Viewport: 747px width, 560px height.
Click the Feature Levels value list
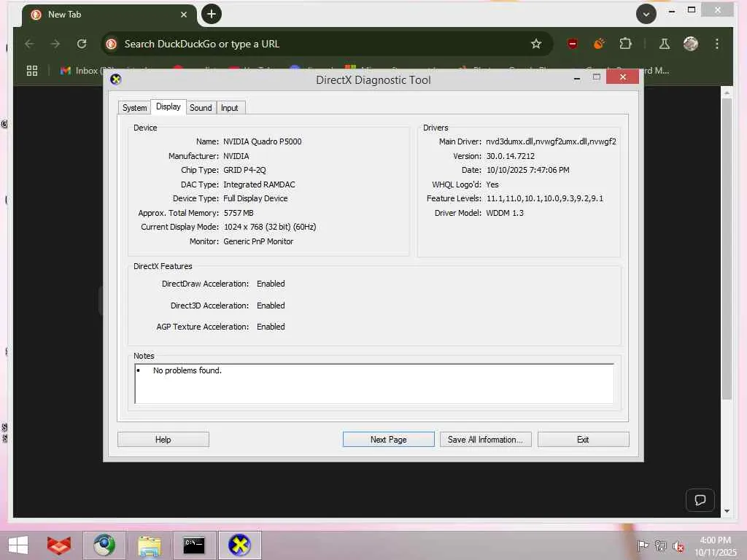point(544,198)
